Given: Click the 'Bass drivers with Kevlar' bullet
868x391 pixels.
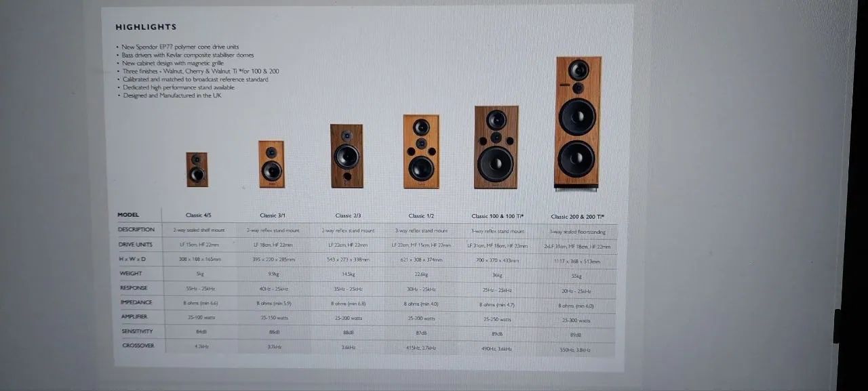Looking at the screenshot, I should tap(188, 55).
